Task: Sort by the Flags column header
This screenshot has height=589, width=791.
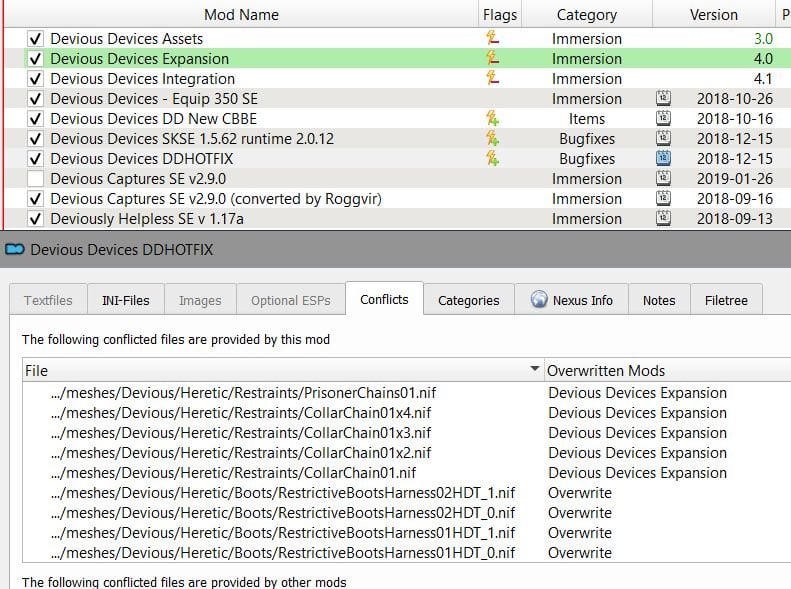Action: tap(500, 14)
